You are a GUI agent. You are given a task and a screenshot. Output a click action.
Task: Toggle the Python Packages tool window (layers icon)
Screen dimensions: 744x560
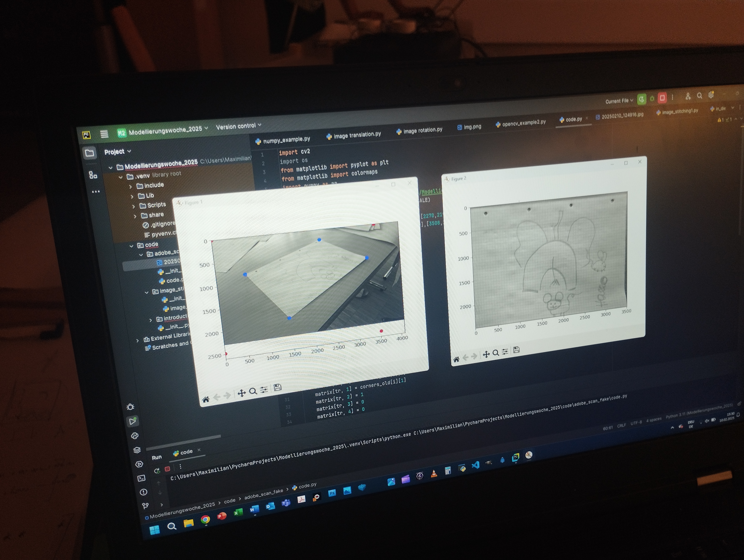click(137, 450)
